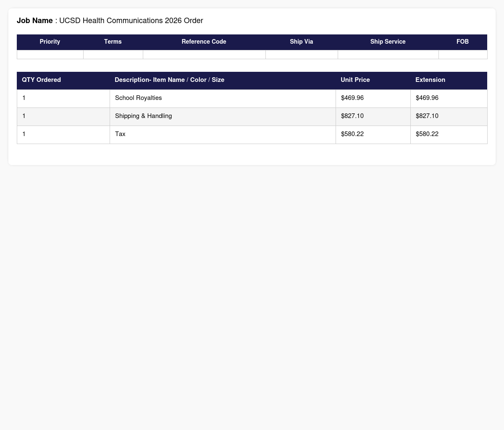Image resolution: width=504 pixels, height=430 pixels.
Task: Click the Ship Via column header
Action: [x=302, y=42]
